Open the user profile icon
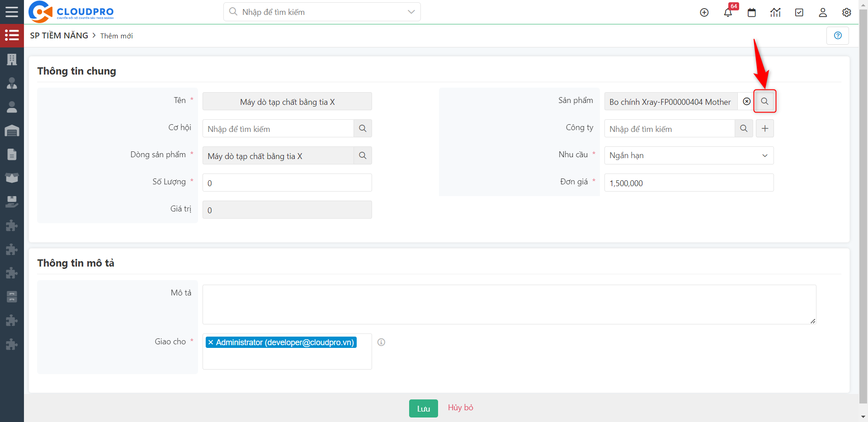The height and width of the screenshot is (422, 868). (x=823, y=13)
